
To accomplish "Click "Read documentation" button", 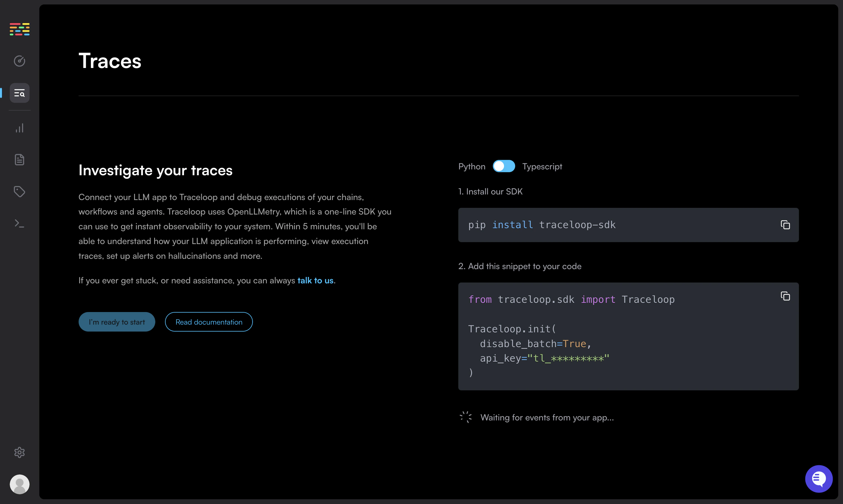I will (x=209, y=322).
